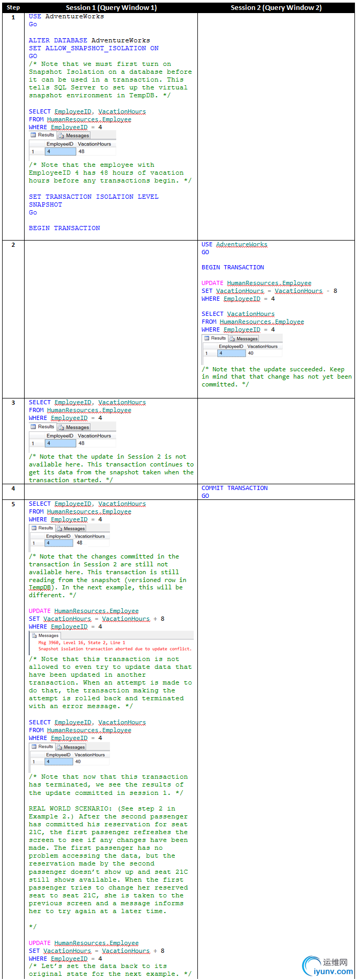Click VacationHours column header in step 3 grid

94,436
